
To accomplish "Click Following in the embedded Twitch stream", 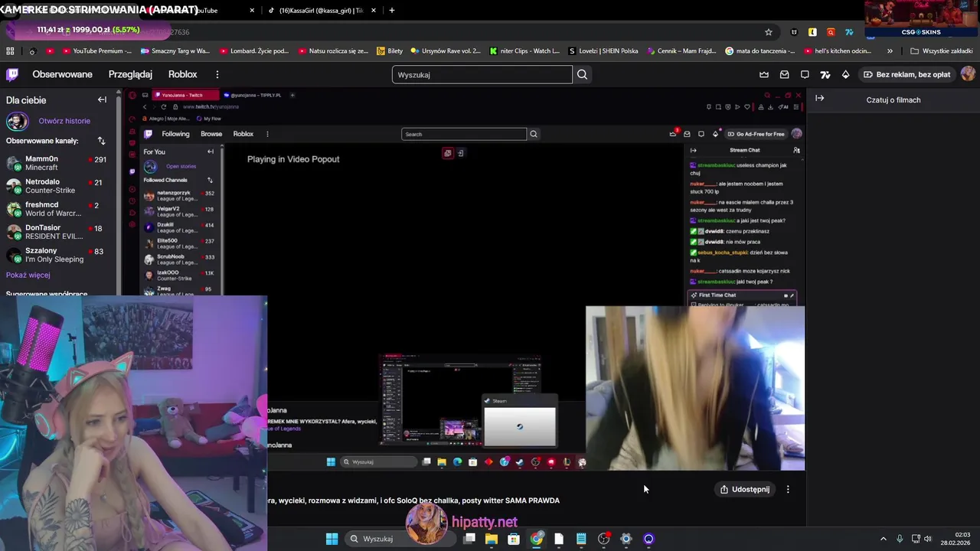I will (175, 134).
